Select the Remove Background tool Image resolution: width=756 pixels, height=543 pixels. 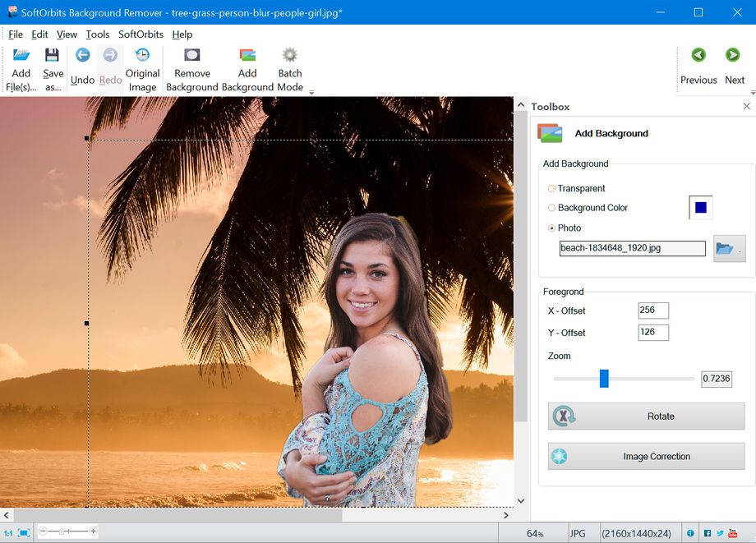(x=191, y=64)
